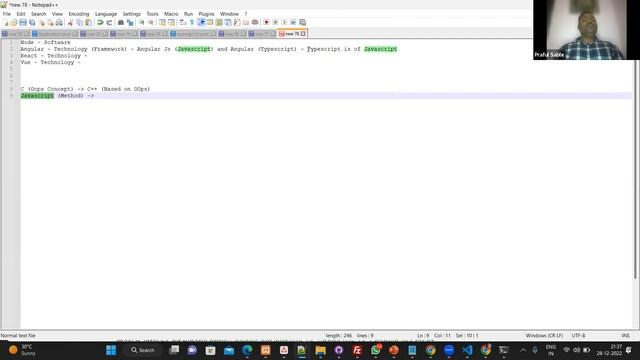Click 'Windows (CR LF)' in status bar
This screenshot has width=640, height=360.
pos(544,336)
